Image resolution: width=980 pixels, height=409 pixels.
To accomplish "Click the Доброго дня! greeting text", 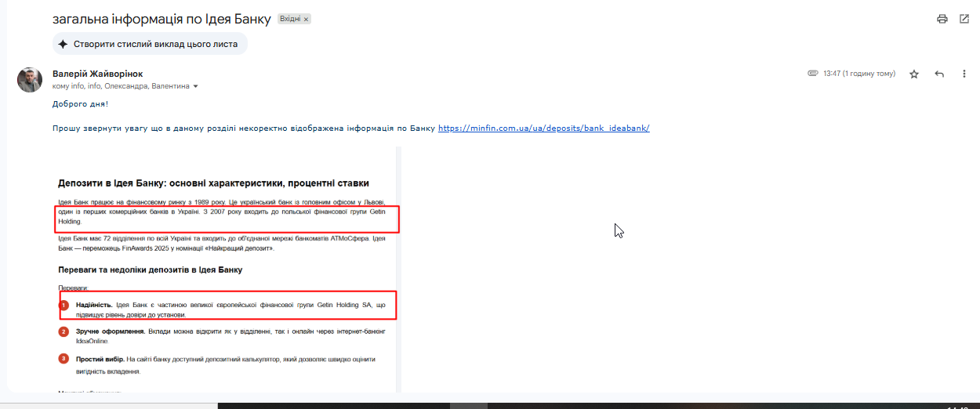I will pos(80,103).
